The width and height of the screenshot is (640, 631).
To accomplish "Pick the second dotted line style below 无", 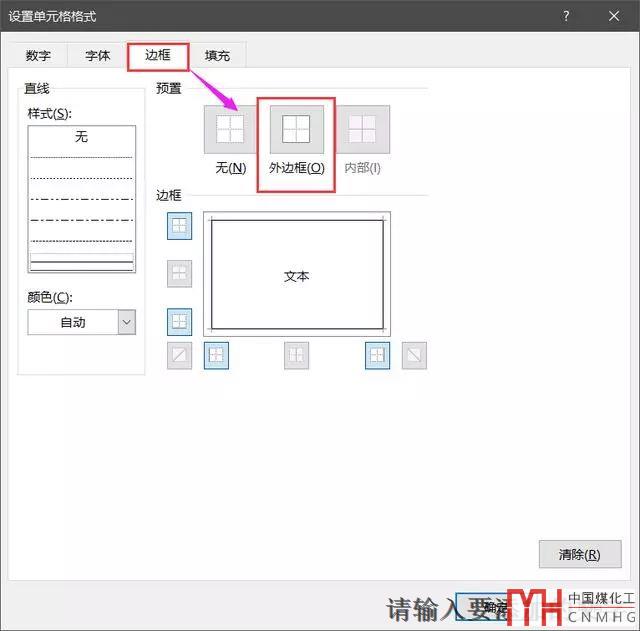I will pos(81,178).
